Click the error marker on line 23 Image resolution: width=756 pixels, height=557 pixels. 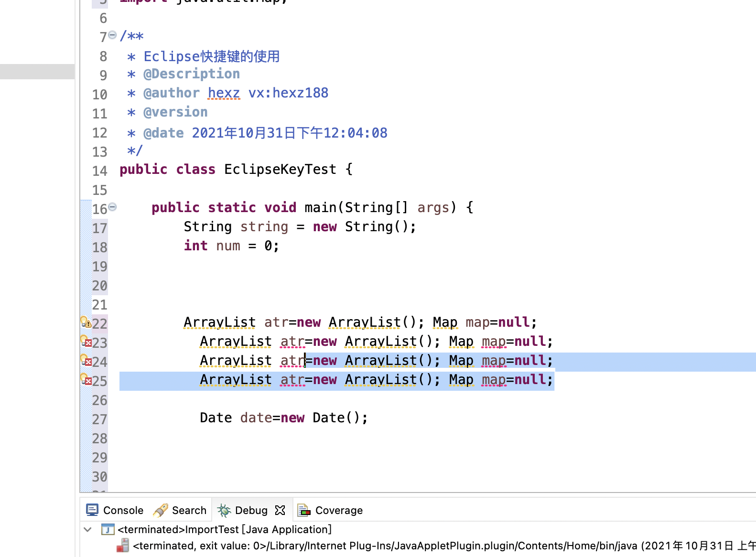86,342
